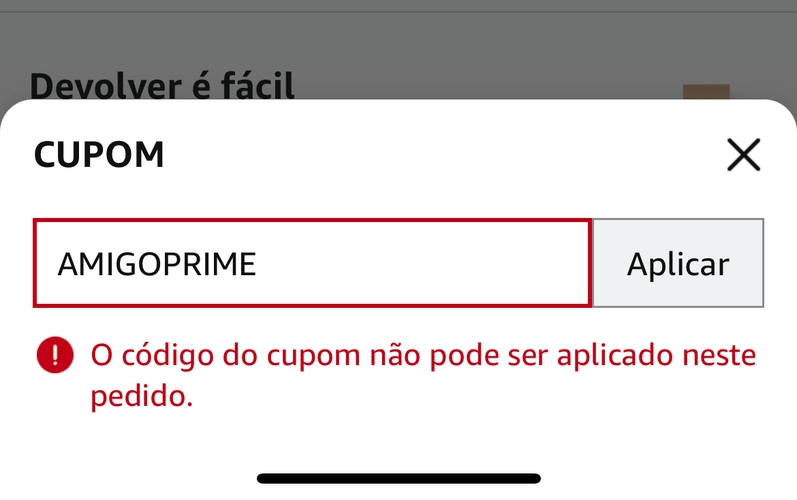Select the CUPOM heading
Screen dimensions: 797x500
[x=99, y=155]
